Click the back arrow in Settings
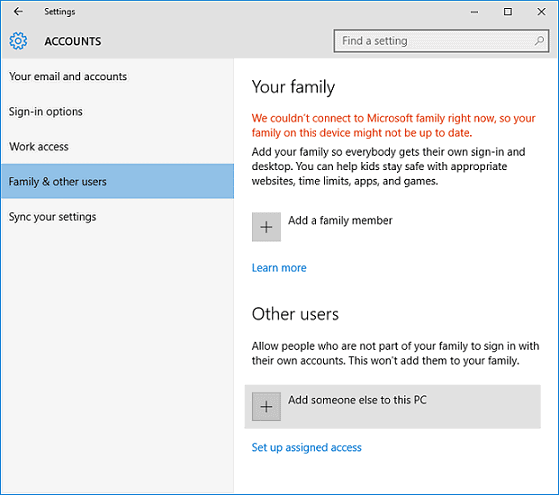This screenshot has height=495, width=559. pyautogui.click(x=18, y=12)
